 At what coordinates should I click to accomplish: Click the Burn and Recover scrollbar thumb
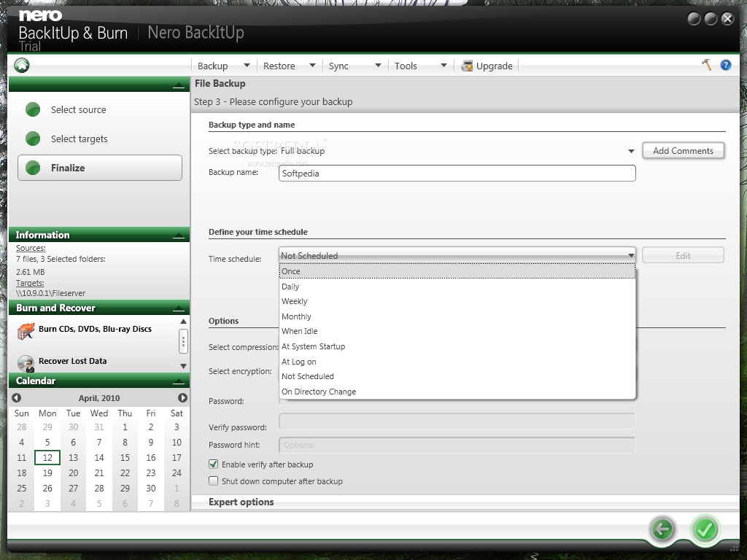pyautogui.click(x=183, y=341)
